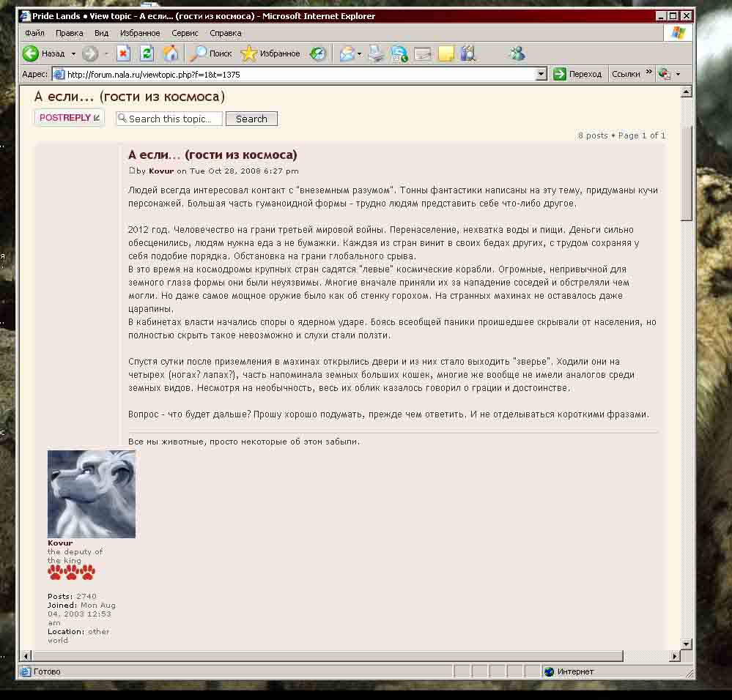Open Kovur's profile link in post header

(161, 171)
